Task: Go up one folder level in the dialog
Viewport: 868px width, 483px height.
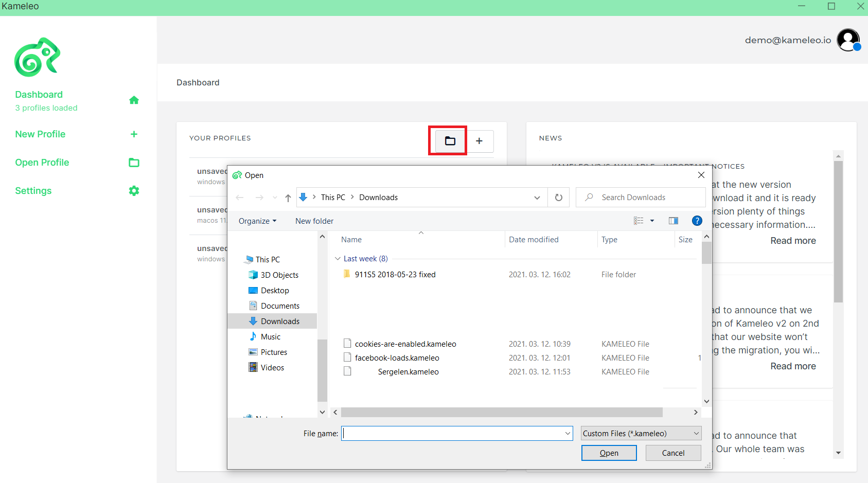Action: click(288, 198)
